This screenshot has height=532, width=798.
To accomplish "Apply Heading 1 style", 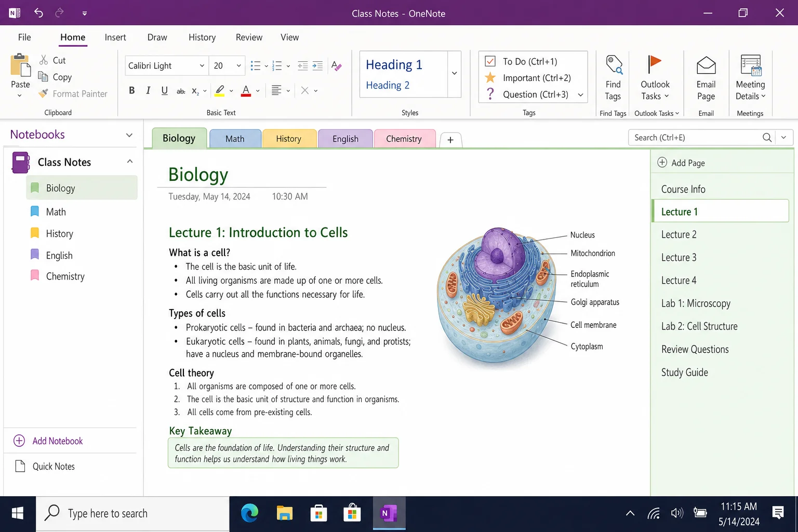I will pos(394,64).
